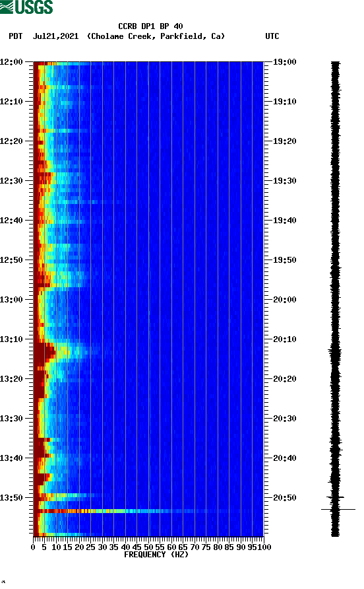The height and width of the screenshot is (589, 364).
Task: Click the '19:40' UTC time label
Action: (x=284, y=221)
